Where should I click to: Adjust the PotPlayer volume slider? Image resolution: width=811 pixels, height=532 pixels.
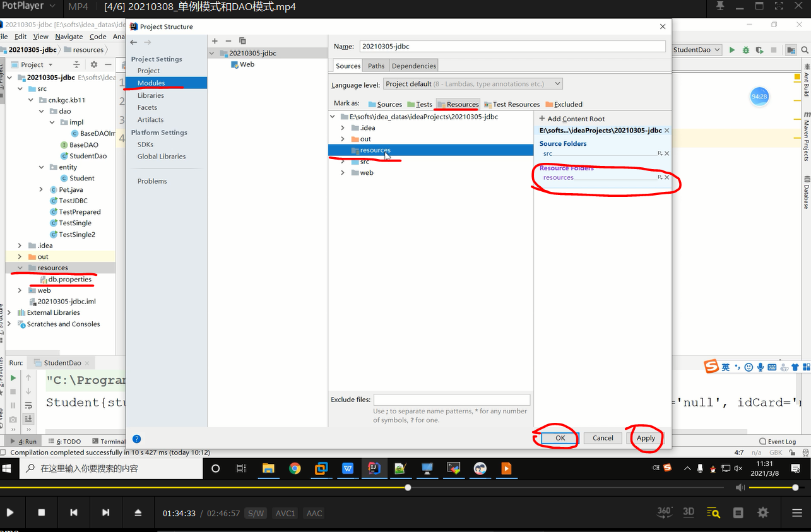[775, 487]
